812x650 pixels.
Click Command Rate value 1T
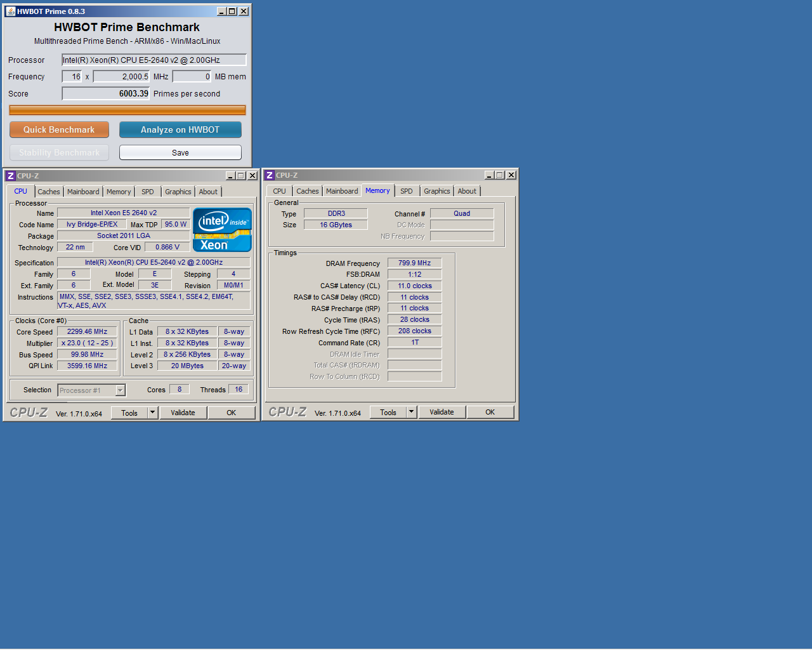(x=415, y=342)
